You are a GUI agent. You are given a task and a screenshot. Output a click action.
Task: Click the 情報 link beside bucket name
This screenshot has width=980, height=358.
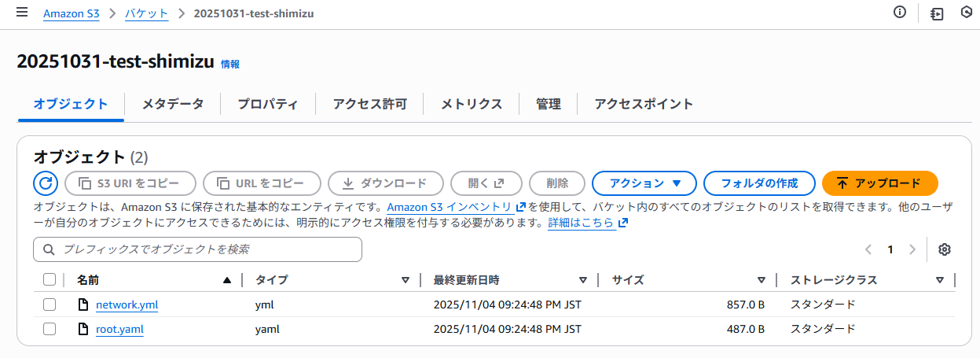pyautogui.click(x=230, y=65)
